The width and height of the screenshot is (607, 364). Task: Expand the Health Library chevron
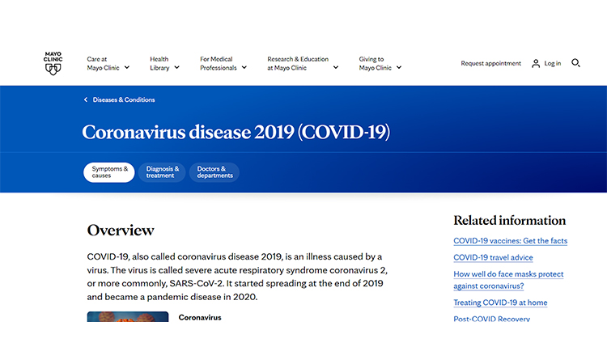pyautogui.click(x=177, y=68)
